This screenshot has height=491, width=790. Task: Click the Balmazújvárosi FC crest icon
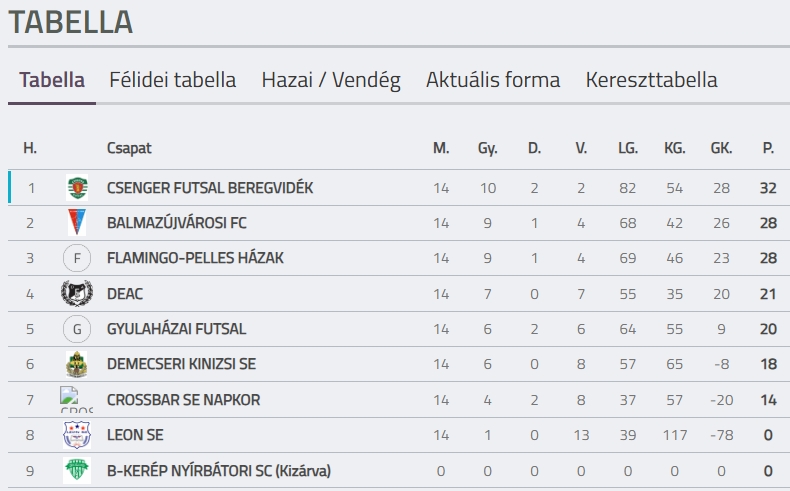(77, 223)
